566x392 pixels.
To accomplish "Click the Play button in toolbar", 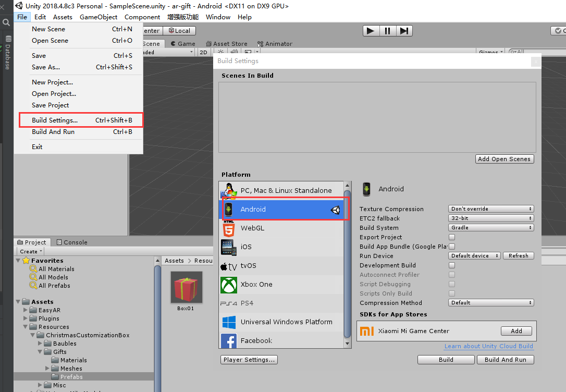I will (x=371, y=31).
